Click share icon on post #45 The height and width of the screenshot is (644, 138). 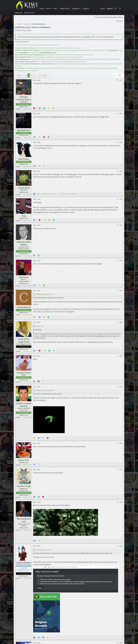pyautogui.click(x=117, y=199)
